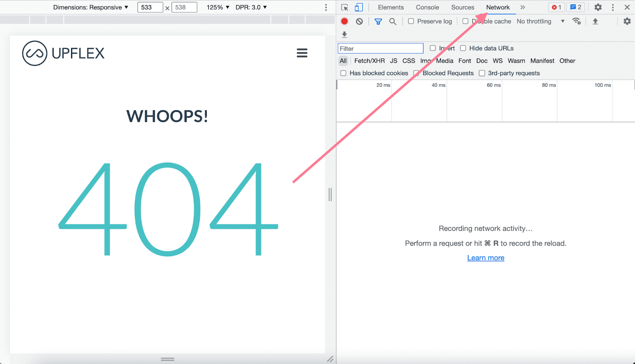The image size is (635, 364).
Task: Switch to the Sources tab
Action: coord(463,7)
